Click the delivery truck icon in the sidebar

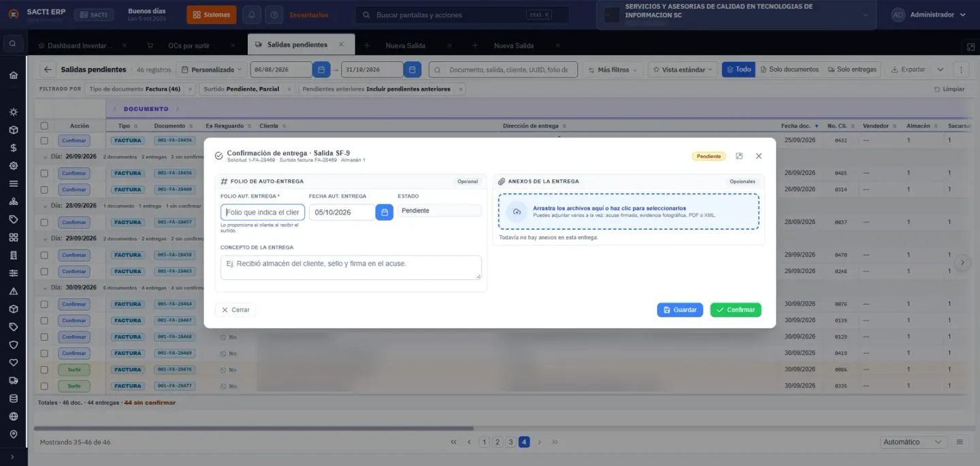(x=14, y=380)
